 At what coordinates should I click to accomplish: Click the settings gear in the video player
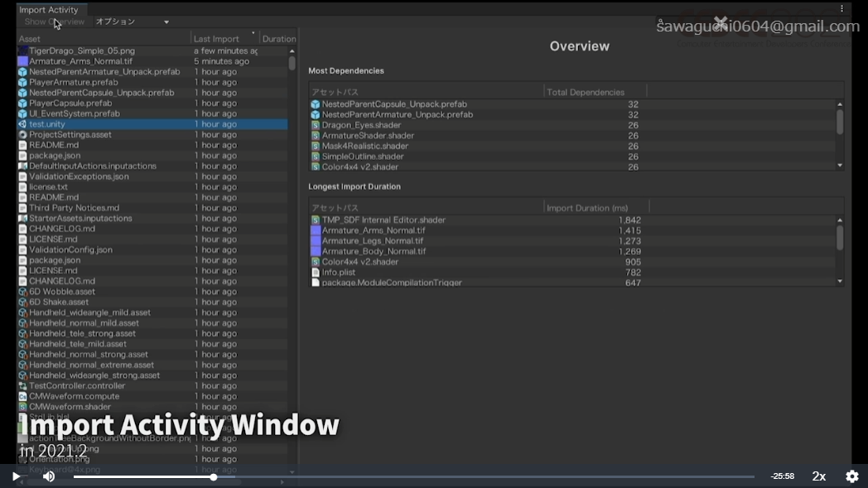pos(851,476)
